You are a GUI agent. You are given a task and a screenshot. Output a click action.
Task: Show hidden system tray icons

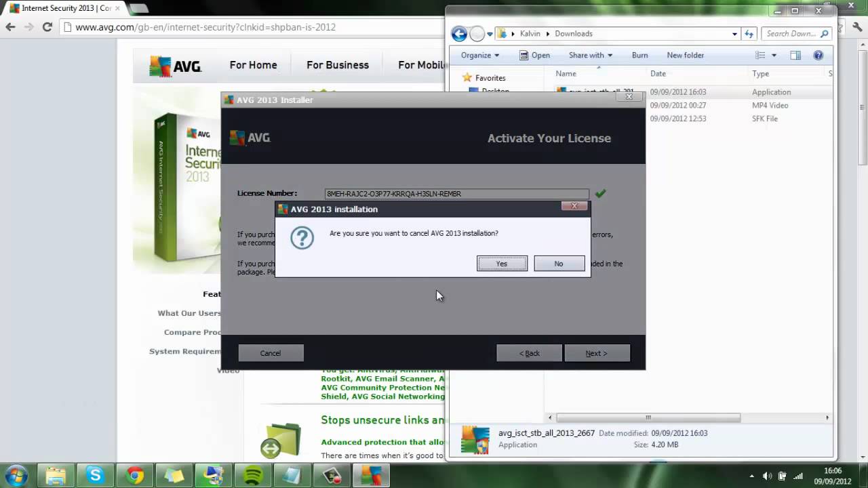point(751,476)
